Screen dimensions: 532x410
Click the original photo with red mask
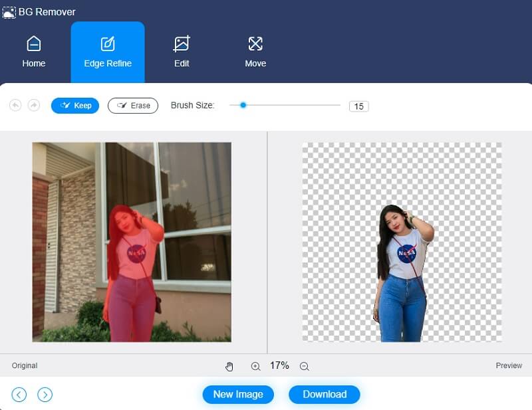(132, 242)
